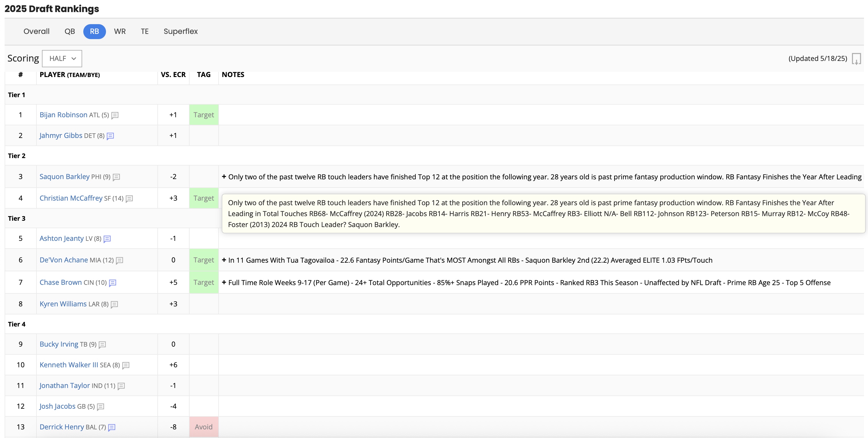Screen dimensions: 868x438
Task: Expand Saquon Barkley notes with plus sign
Action: click(224, 176)
